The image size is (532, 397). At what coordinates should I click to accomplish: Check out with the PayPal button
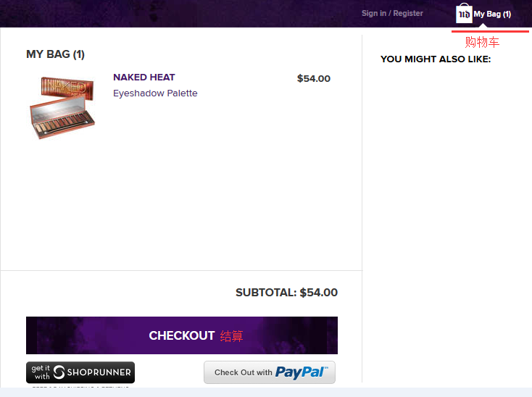tap(270, 372)
